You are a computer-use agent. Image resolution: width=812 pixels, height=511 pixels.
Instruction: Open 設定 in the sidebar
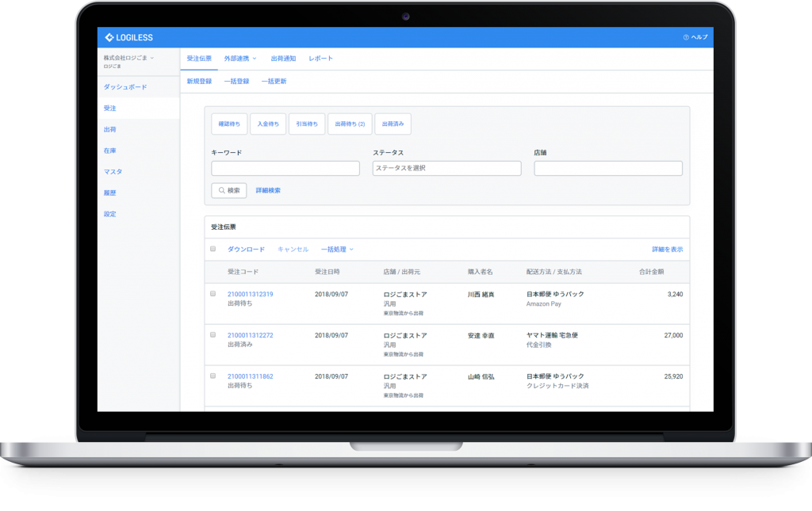(x=109, y=214)
